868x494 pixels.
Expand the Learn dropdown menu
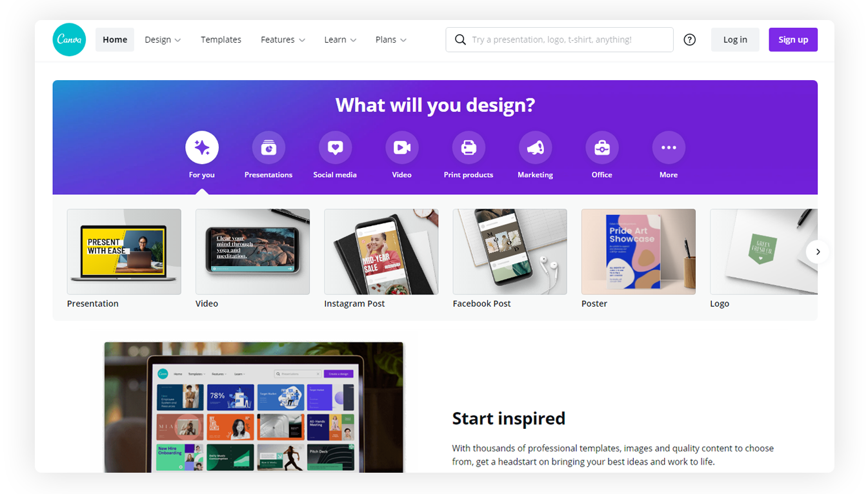[x=340, y=39]
